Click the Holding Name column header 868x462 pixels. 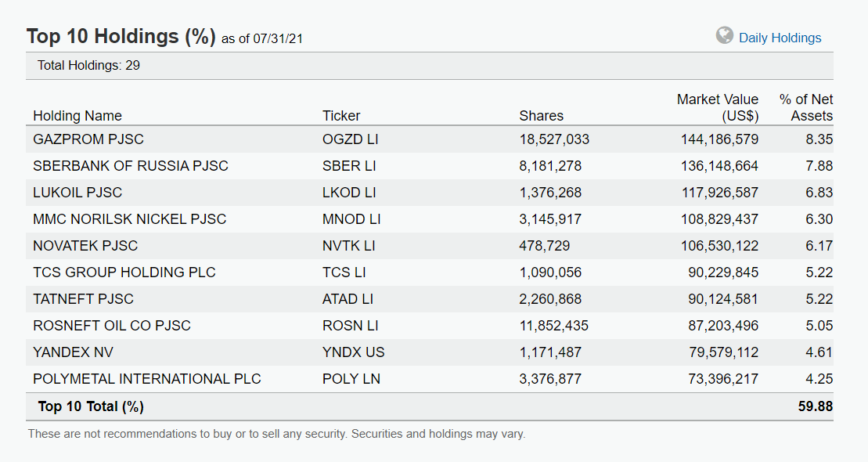pyautogui.click(x=77, y=116)
